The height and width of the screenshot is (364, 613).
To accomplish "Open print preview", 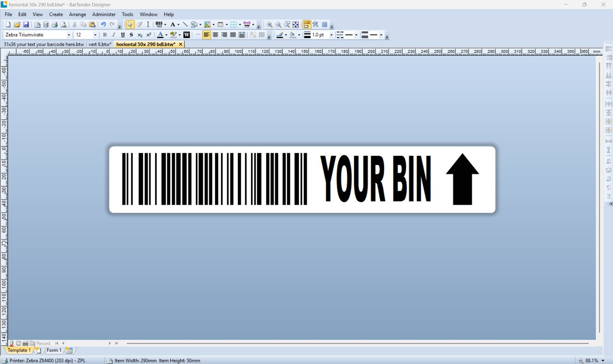I will pos(63,24).
